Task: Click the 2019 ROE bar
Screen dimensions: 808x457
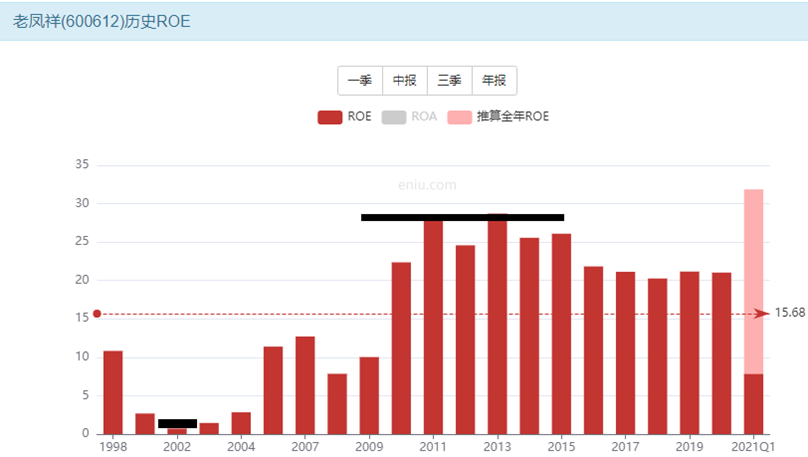Action: point(689,353)
